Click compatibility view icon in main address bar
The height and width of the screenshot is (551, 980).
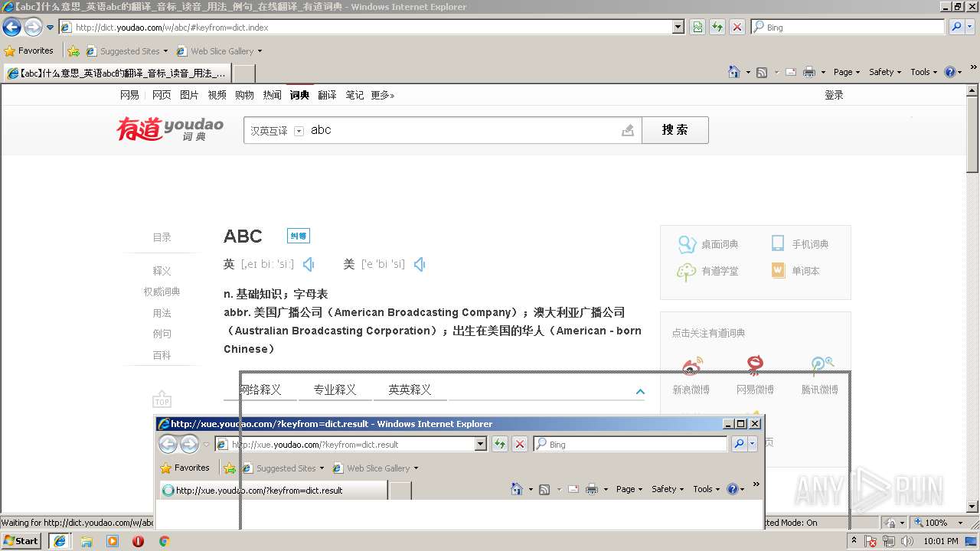(x=697, y=27)
